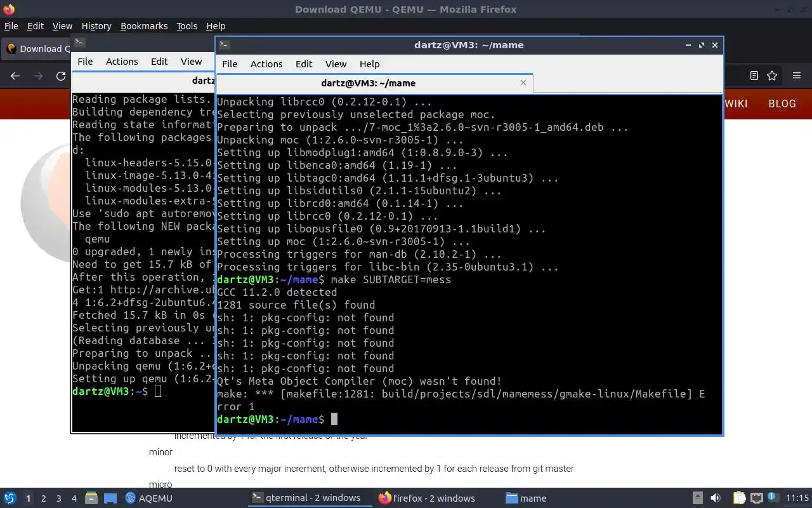Open Actions menu in ~/mame terminal
The height and width of the screenshot is (508, 812).
(266, 63)
